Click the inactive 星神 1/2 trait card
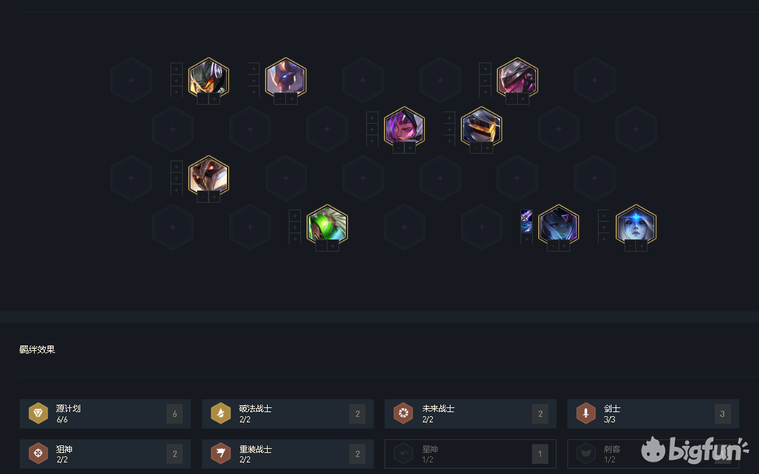 coord(471,454)
